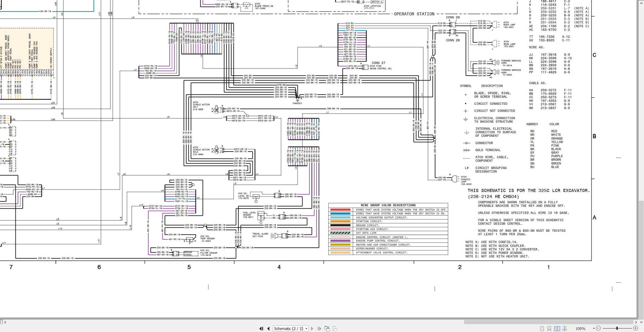Click NOTE D: USE WITH POWER WINDOW
644x332 pixels.
pos(494,253)
